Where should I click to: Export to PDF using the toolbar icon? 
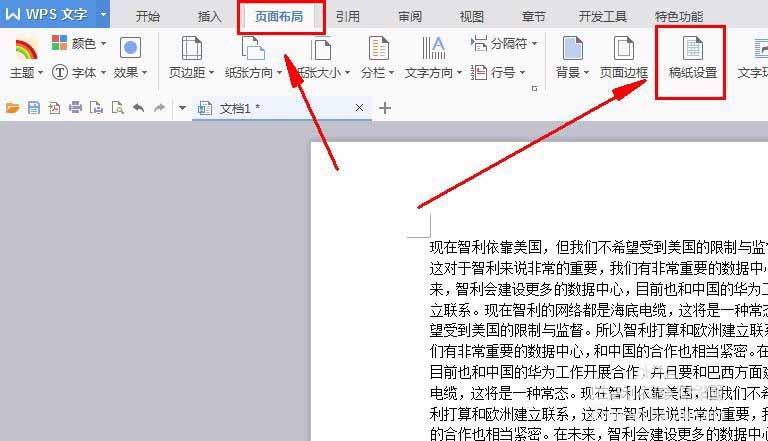[x=54, y=107]
